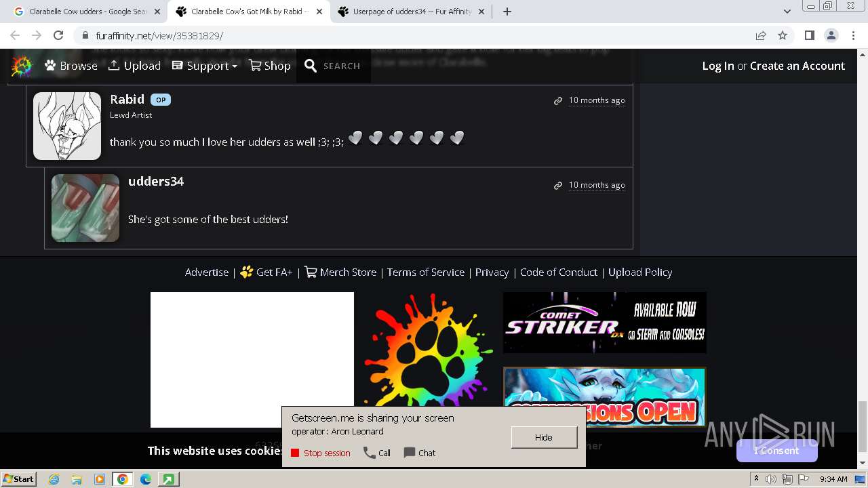Screen dimensions: 868x488
Task: Open Windows Media Player from taskbar
Action: 100,479
